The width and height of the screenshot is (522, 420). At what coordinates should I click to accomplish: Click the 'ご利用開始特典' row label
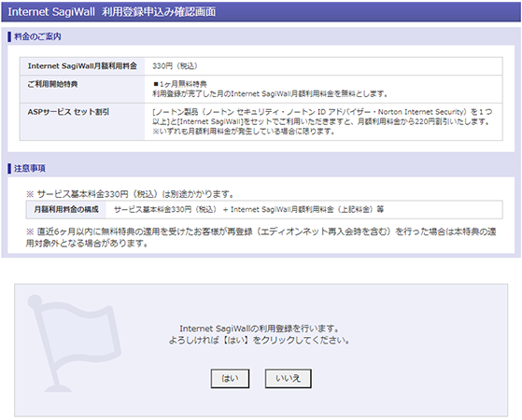click(x=52, y=84)
